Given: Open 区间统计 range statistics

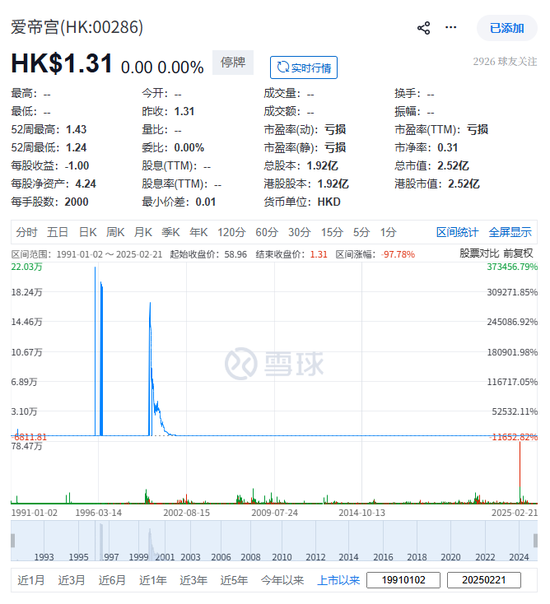Looking at the screenshot, I should point(457,232).
